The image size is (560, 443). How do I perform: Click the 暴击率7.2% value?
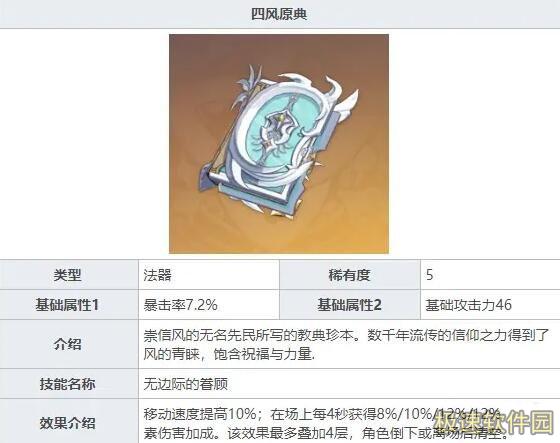pyautogui.click(x=180, y=305)
